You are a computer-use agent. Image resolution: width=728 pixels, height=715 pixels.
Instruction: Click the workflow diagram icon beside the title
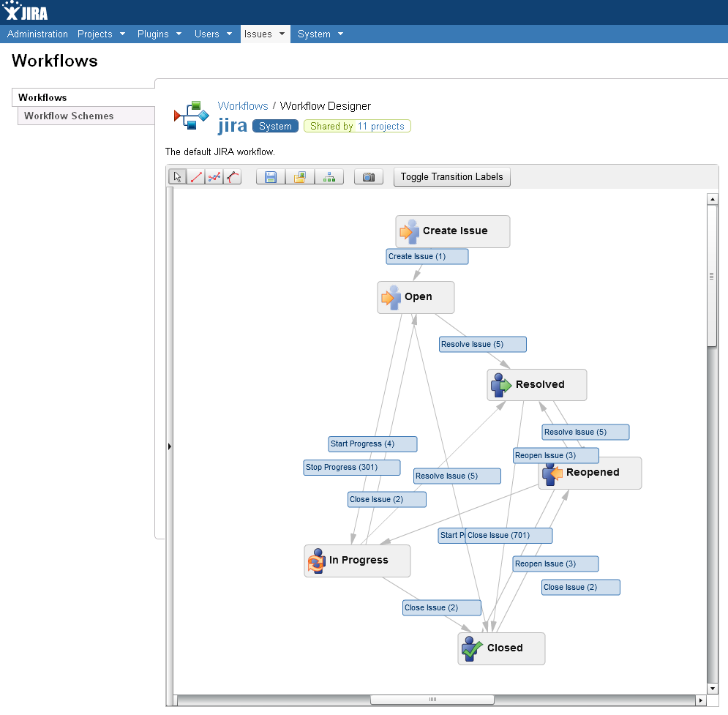[x=191, y=116]
